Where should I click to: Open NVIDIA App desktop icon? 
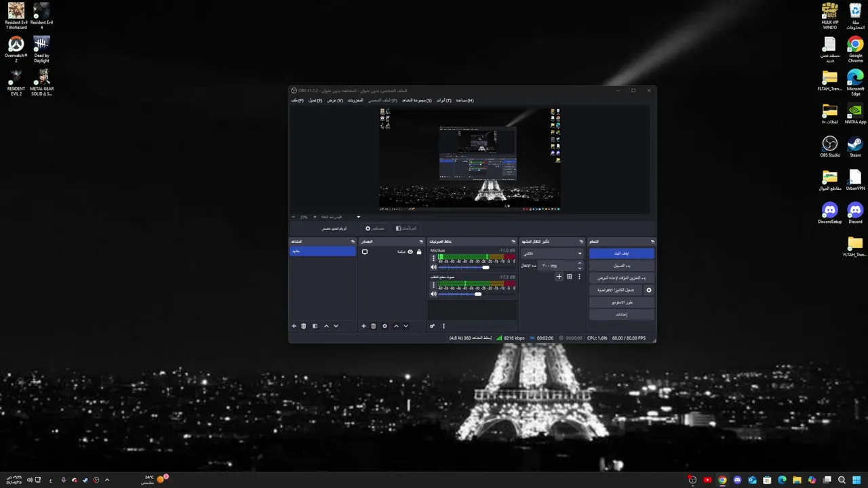[855, 113]
